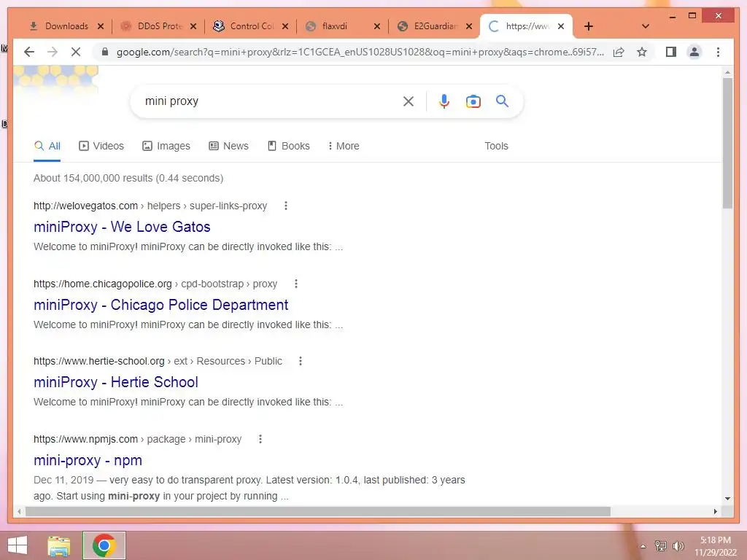Click the URL address bar

coord(360,52)
